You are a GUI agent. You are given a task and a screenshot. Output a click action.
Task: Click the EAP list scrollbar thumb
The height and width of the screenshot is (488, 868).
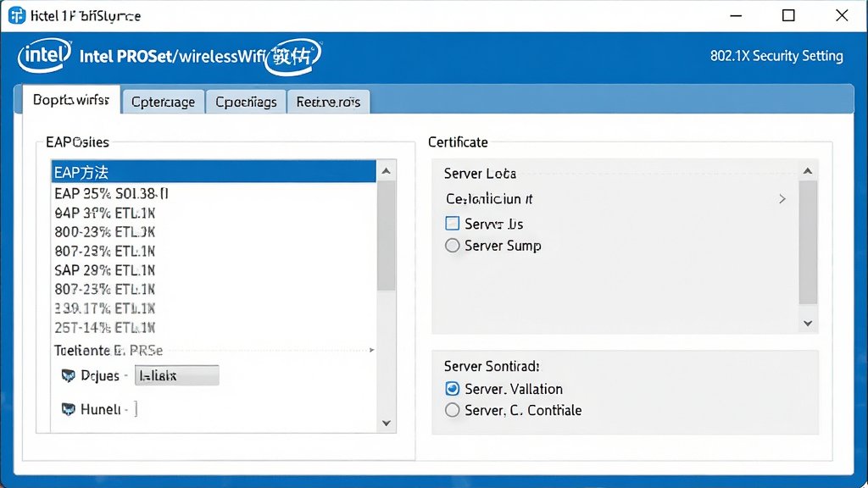tap(387, 236)
